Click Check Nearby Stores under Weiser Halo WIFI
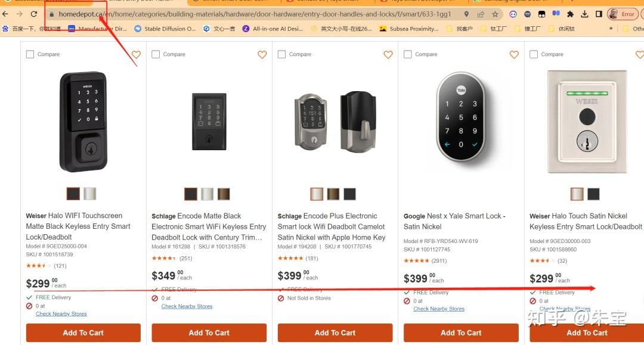Image resolution: width=644 pixels, height=345 pixels. tap(61, 313)
